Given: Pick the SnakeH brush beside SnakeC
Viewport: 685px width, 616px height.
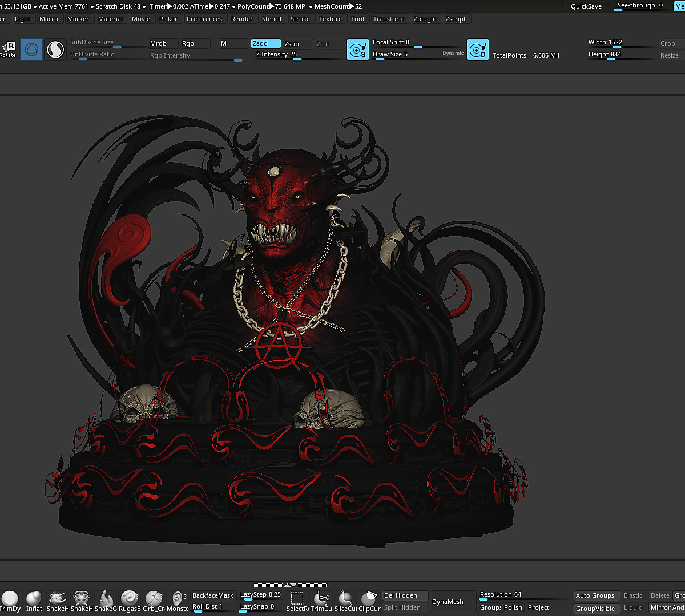Looking at the screenshot, I should pos(82,601).
